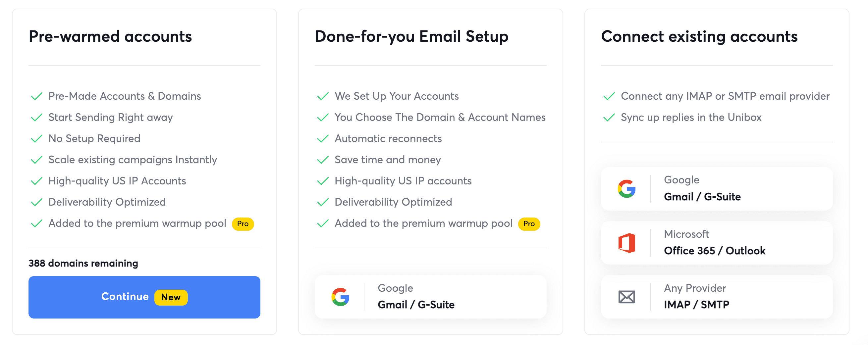
Task: Click checkmark next to We Set Up Your Accounts
Action: pos(322,97)
